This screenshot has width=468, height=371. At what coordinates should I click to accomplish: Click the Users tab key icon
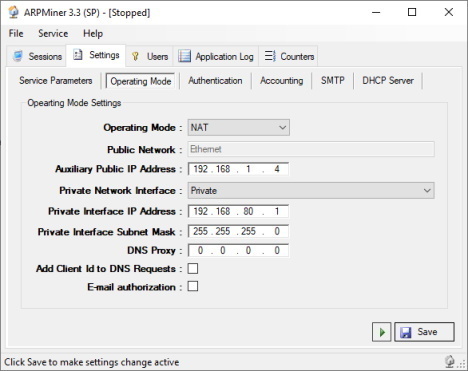point(135,56)
